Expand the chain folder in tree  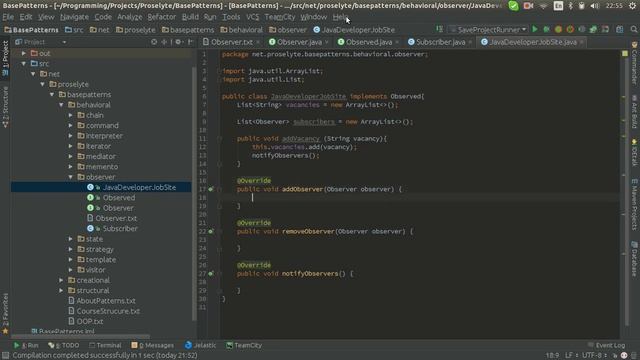pos(71,115)
